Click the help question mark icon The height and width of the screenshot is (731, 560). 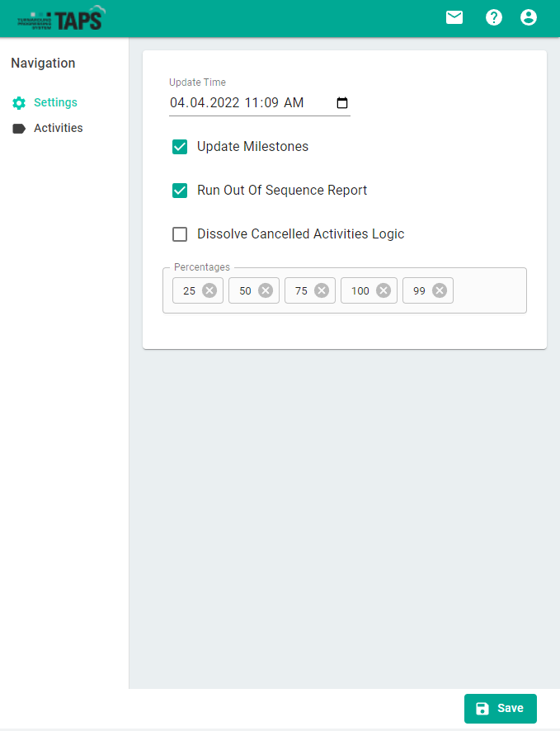(x=494, y=17)
